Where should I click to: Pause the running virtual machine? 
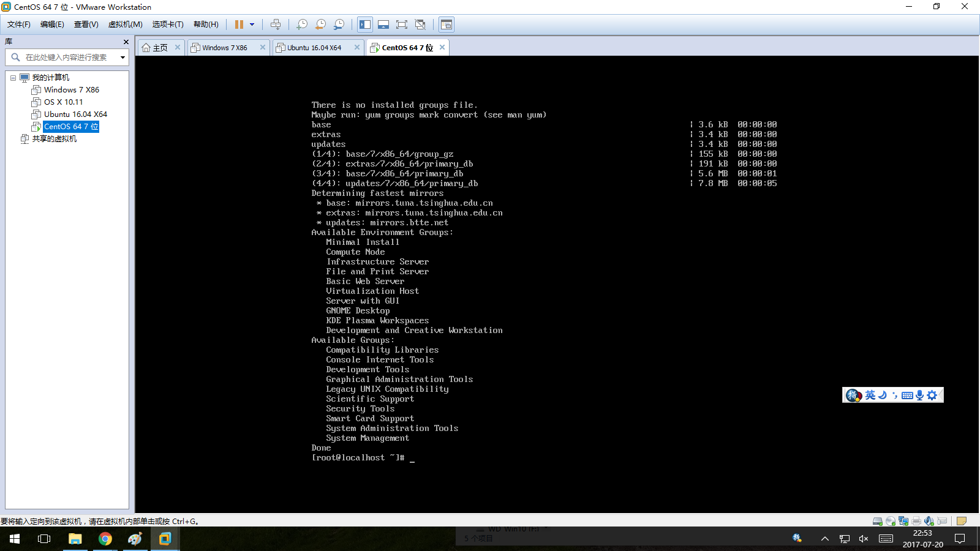(x=239, y=24)
